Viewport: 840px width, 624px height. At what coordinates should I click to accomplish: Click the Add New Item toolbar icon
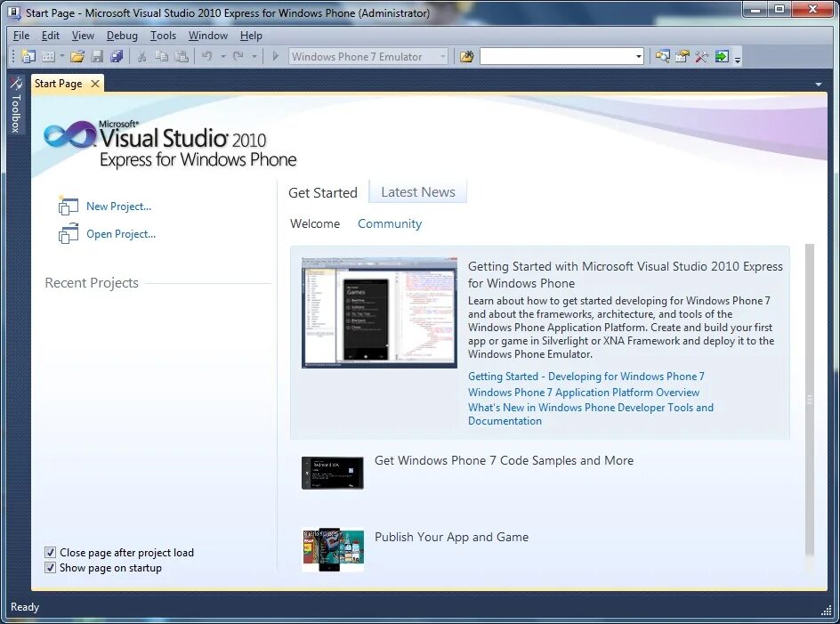(x=48, y=56)
